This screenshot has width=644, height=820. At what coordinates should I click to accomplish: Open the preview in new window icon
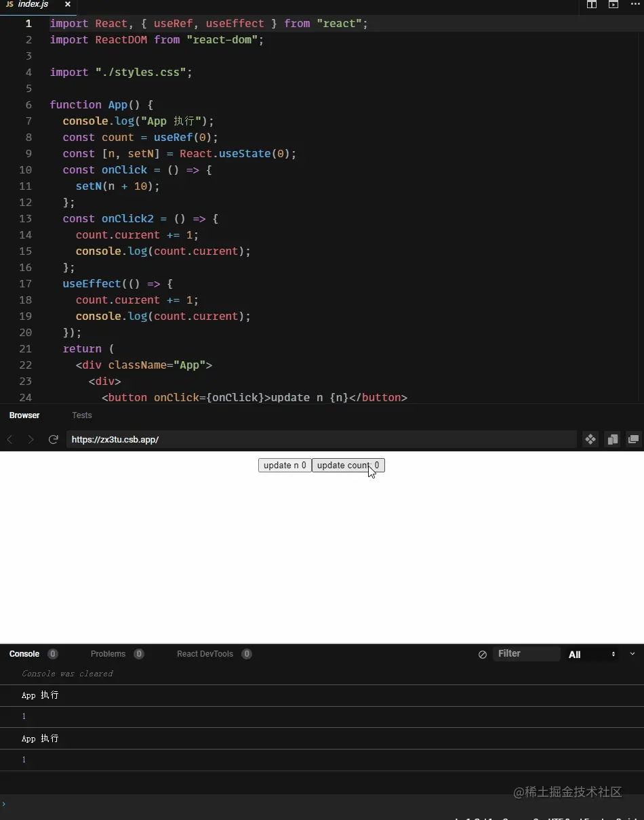(613, 5)
